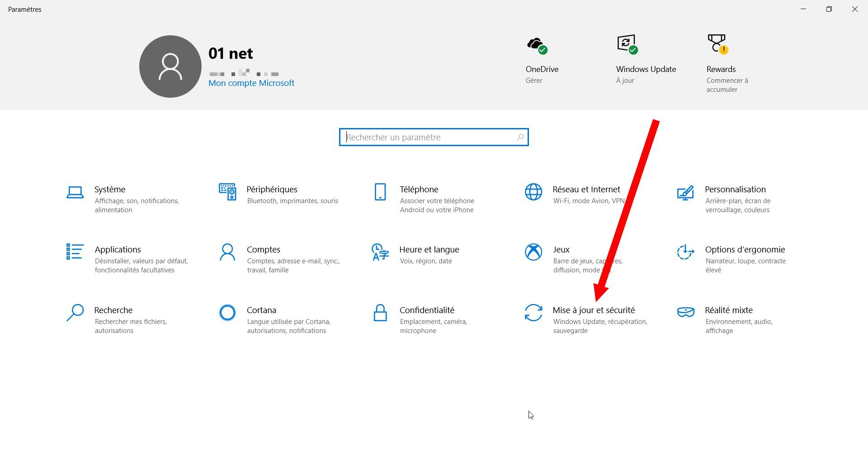Focus the Rechercher un paramètre field
The height and width of the screenshot is (466, 868).
click(434, 137)
